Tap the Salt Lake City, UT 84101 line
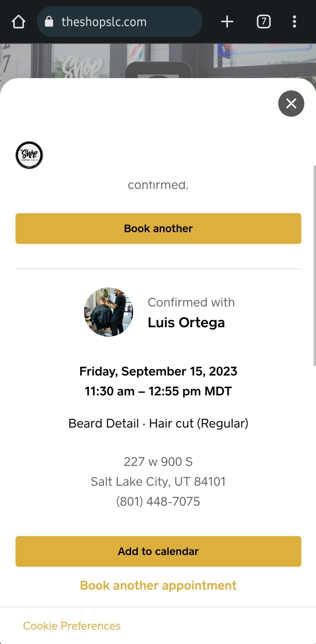 point(158,481)
